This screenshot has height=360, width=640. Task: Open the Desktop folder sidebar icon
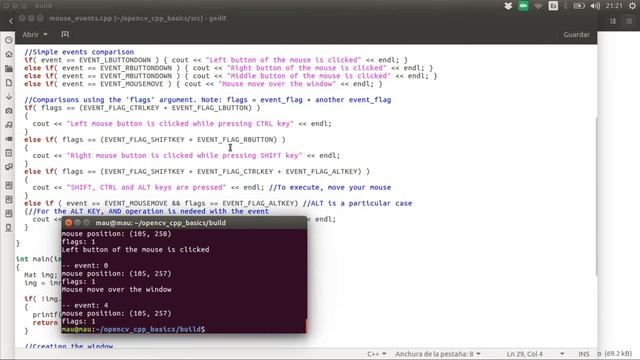9,69
